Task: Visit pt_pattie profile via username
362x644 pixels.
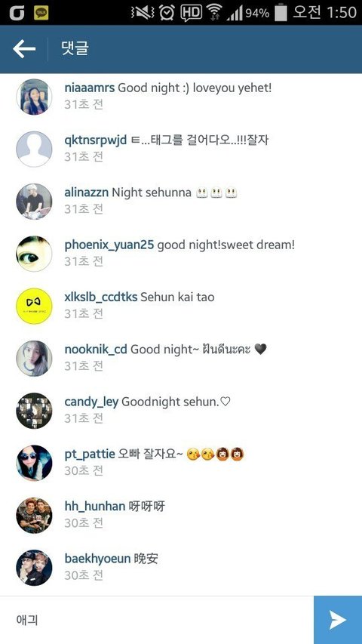Action: coord(90,454)
